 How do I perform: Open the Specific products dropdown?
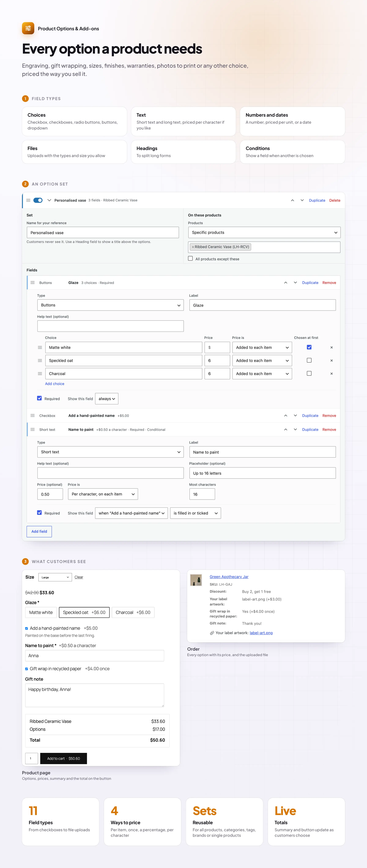click(x=264, y=233)
